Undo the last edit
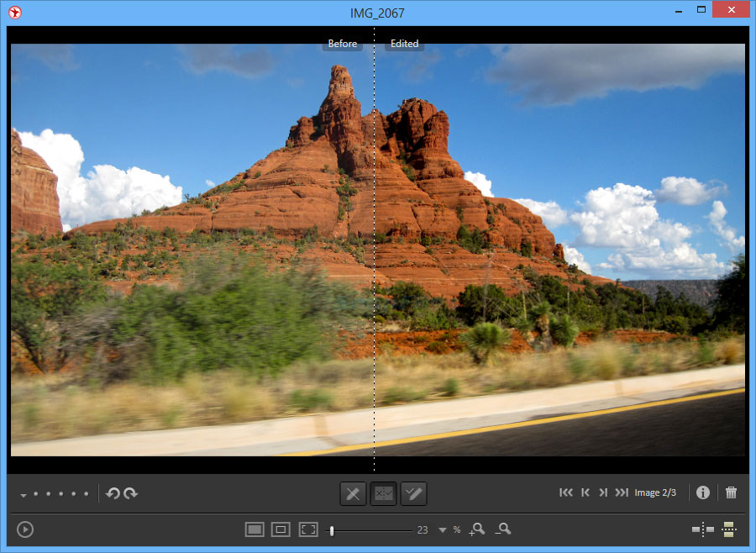The height and width of the screenshot is (553, 756). tap(113, 493)
